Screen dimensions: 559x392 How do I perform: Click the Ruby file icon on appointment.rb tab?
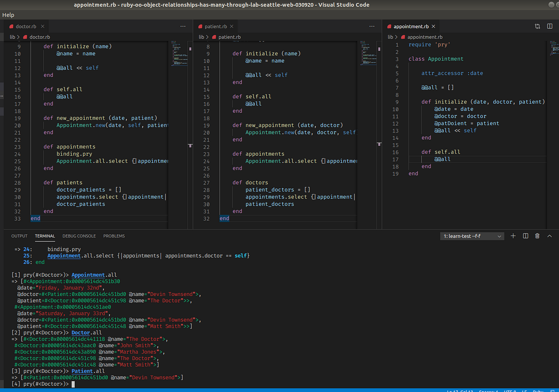(x=389, y=26)
